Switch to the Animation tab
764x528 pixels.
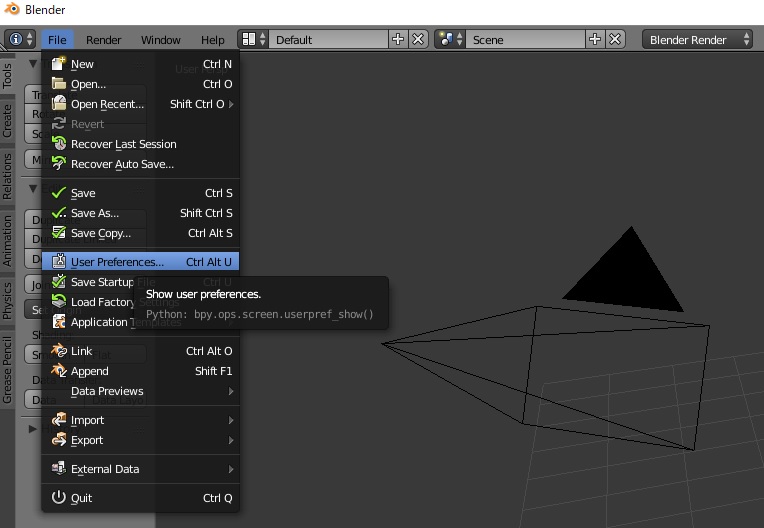pyautogui.click(x=7, y=241)
